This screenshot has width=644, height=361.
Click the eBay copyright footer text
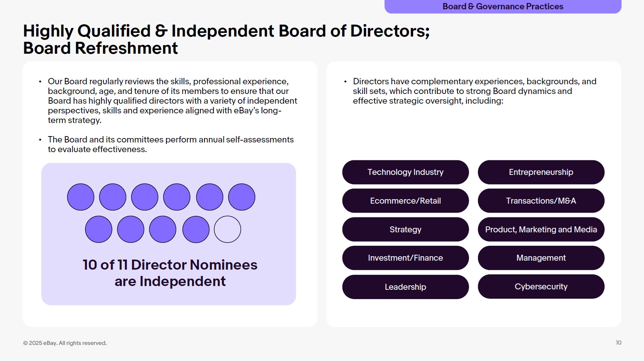tap(65, 343)
